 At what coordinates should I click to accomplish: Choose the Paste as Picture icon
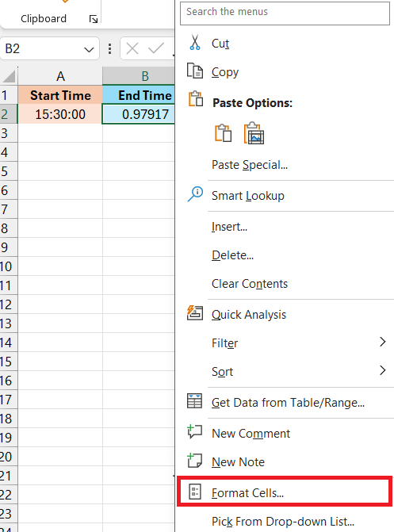click(x=254, y=133)
